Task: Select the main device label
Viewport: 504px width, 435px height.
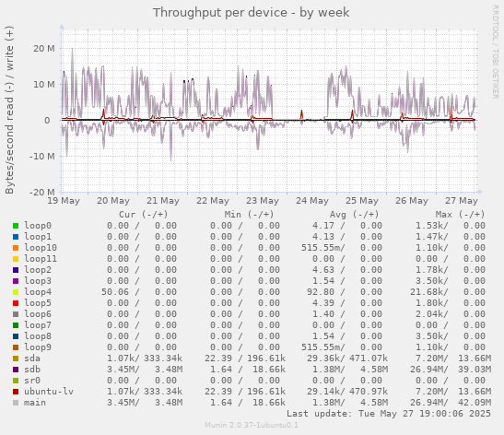Action: 35,403
